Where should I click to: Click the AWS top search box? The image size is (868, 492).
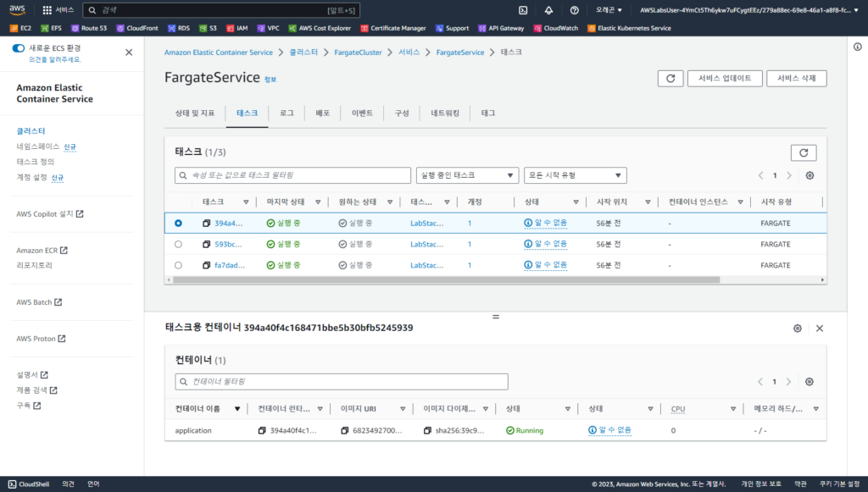[221, 10]
